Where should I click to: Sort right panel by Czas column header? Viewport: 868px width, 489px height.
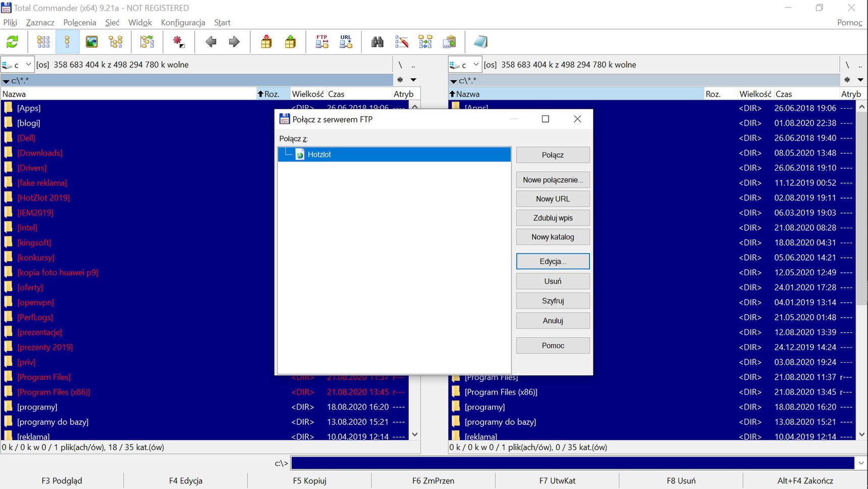tap(806, 94)
